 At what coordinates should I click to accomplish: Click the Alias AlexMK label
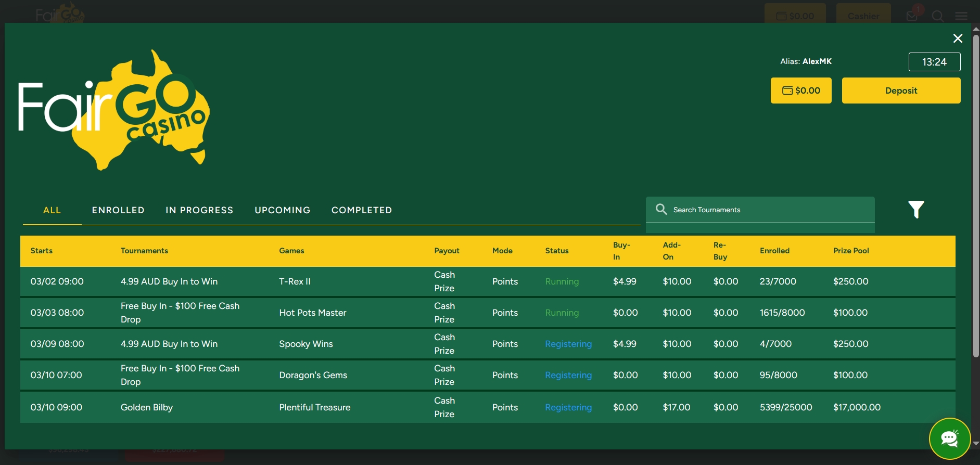click(806, 61)
